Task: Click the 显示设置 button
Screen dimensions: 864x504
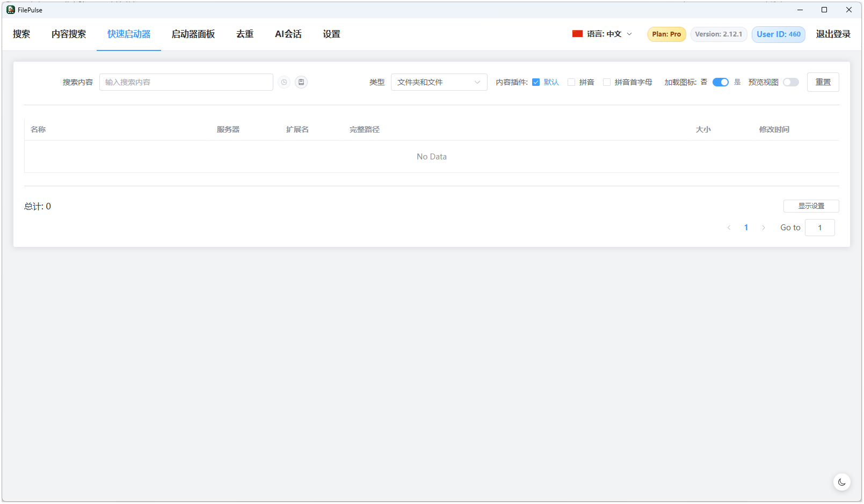Action: (811, 206)
